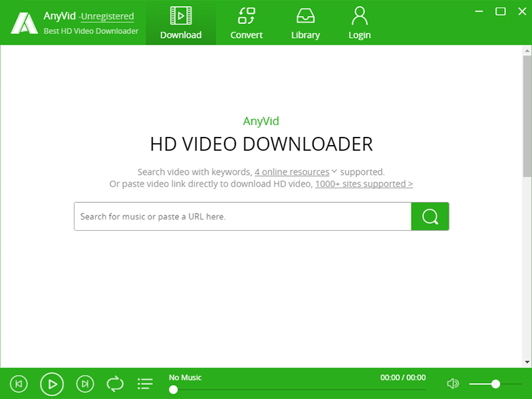Screen dimensions: 532x399
Task: Open the 4 online resources link
Action: [292, 172]
